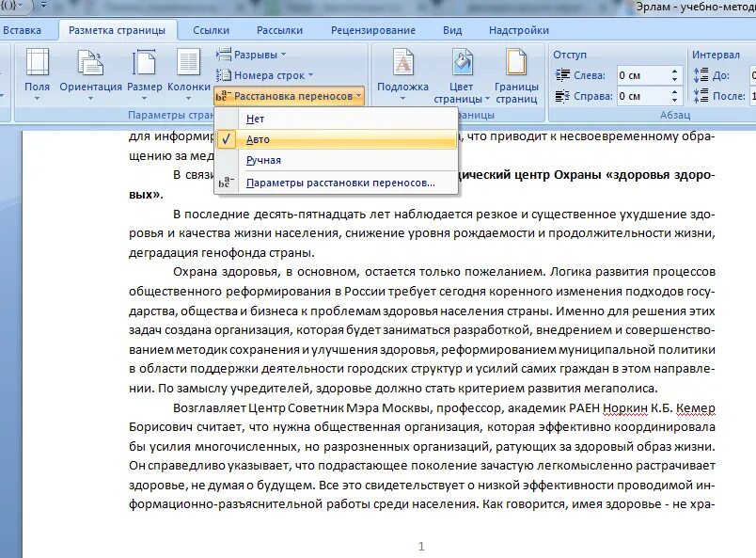Open the Колонки columns icon
756x558 pixels.
tap(188, 63)
